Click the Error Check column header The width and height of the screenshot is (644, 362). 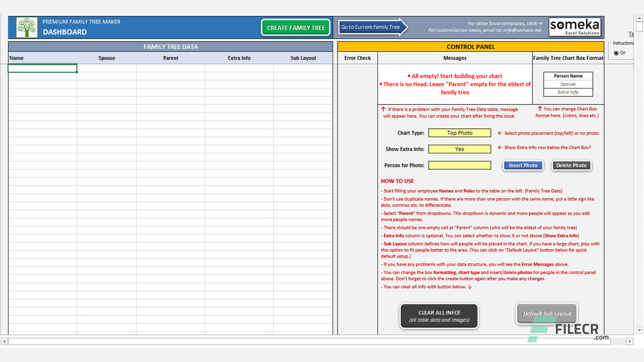pyautogui.click(x=357, y=58)
